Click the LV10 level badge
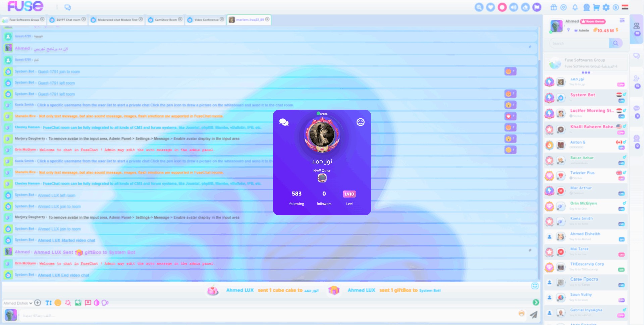The image size is (644, 325). point(350,194)
